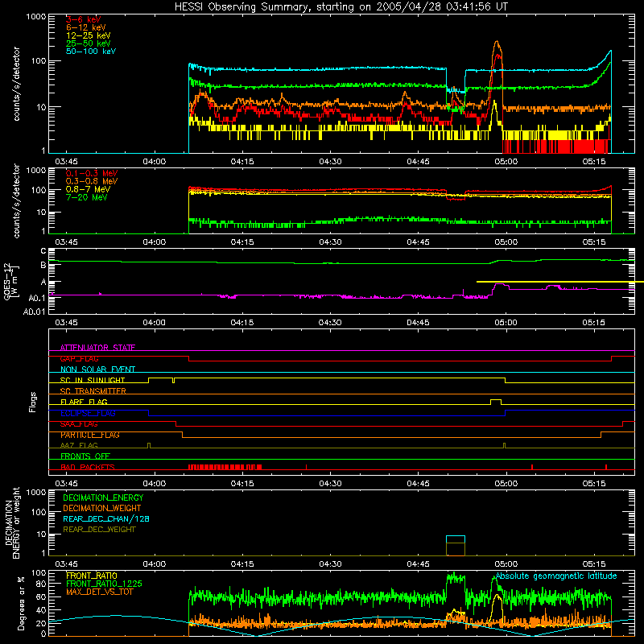Click the Absolute geomagnetic latitude label
The height and width of the screenshot is (644, 644).
click(x=556, y=576)
